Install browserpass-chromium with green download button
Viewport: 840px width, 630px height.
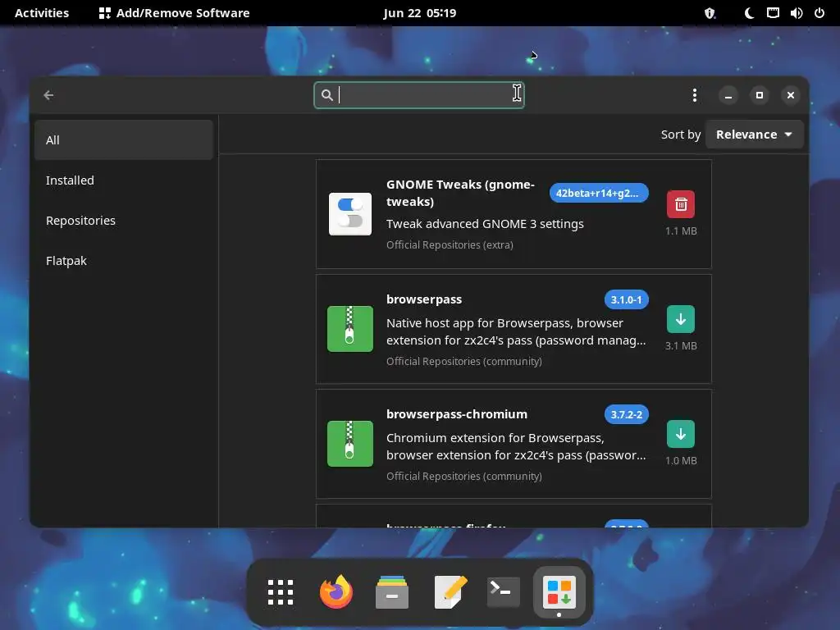point(680,434)
